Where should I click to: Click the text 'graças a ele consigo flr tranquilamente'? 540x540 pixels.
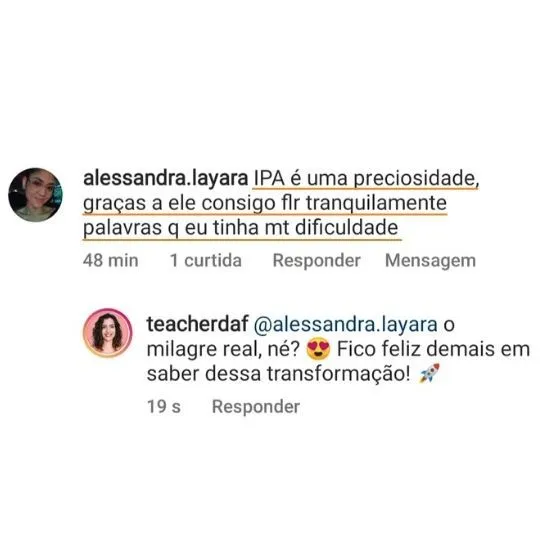click(x=265, y=203)
